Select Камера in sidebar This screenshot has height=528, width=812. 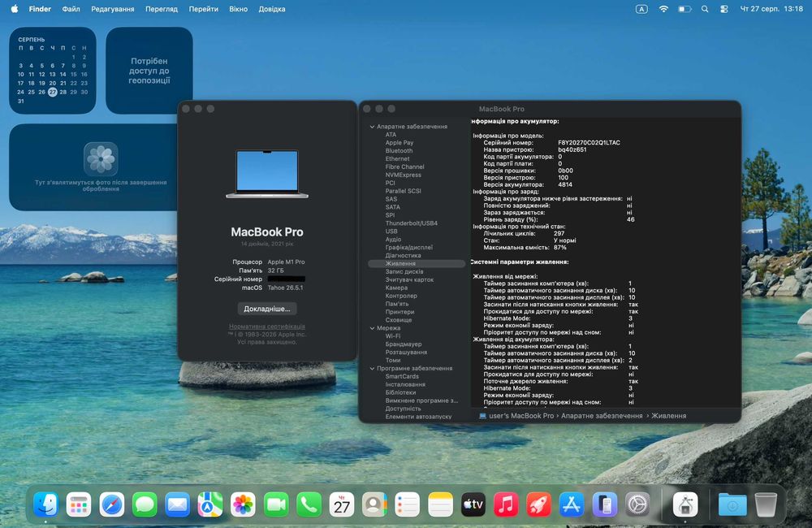click(396, 288)
